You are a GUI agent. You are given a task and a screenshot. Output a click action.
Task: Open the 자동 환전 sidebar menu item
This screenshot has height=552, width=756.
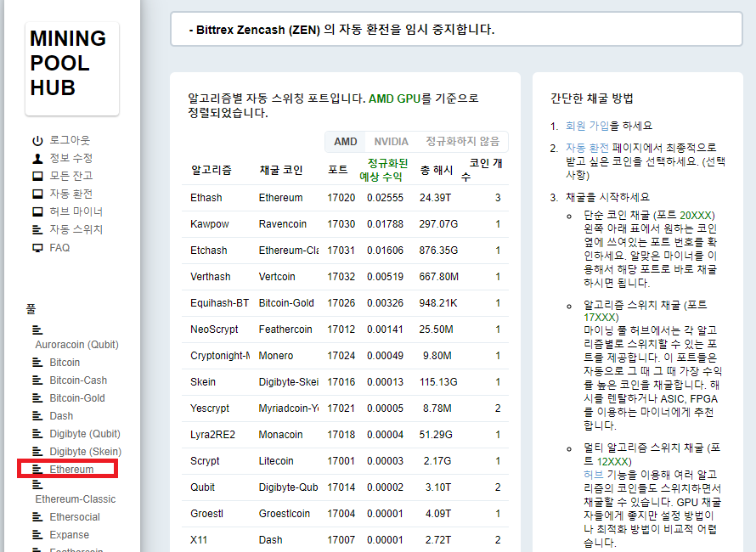click(x=71, y=194)
